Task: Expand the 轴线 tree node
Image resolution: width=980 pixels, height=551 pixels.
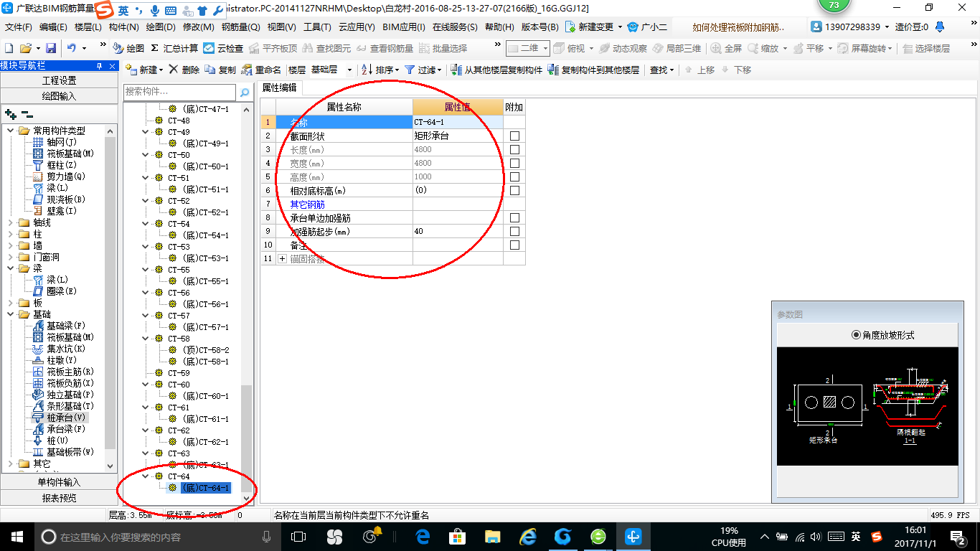Action: pyautogui.click(x=11, y=222)
